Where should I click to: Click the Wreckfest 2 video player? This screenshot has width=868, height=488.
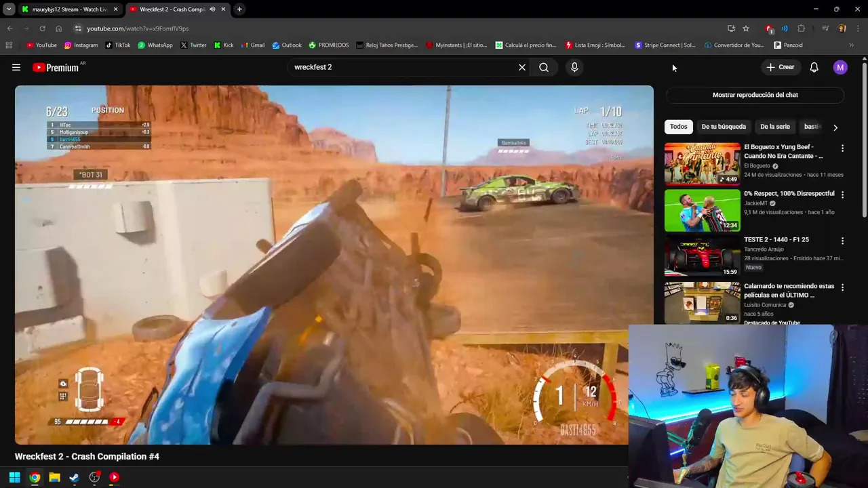(x=334, y=265)
